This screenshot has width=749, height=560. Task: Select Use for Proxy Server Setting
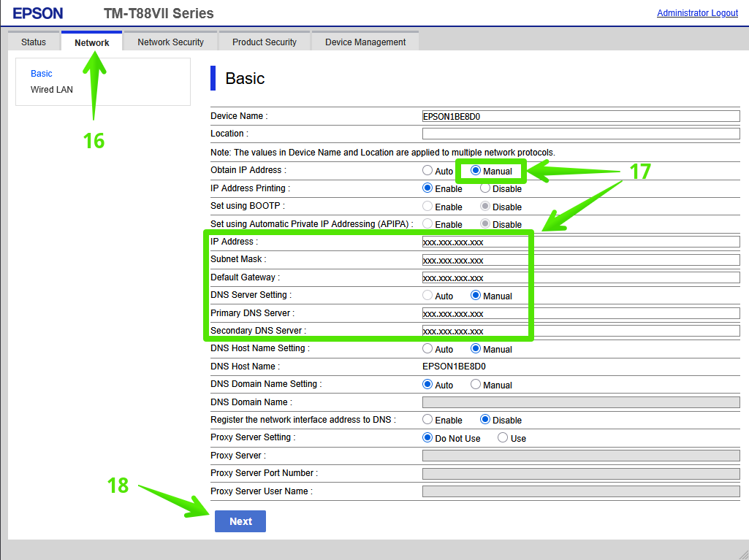[503, 438]
